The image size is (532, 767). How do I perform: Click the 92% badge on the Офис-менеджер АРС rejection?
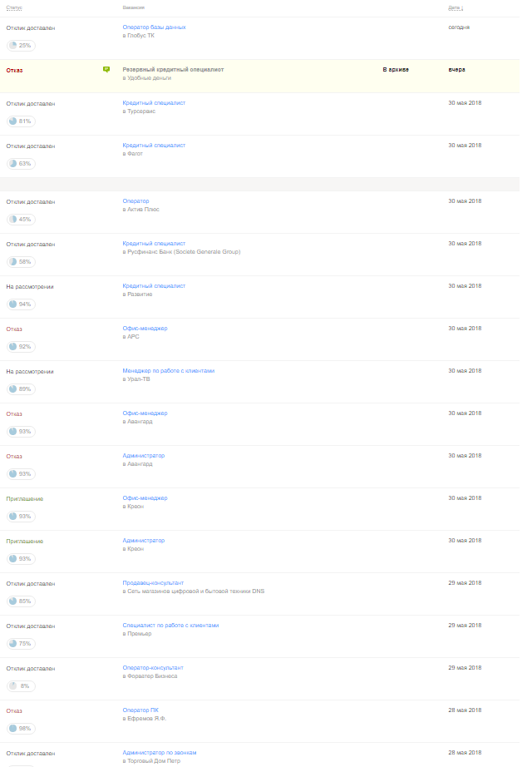click(x=18, y=346)
